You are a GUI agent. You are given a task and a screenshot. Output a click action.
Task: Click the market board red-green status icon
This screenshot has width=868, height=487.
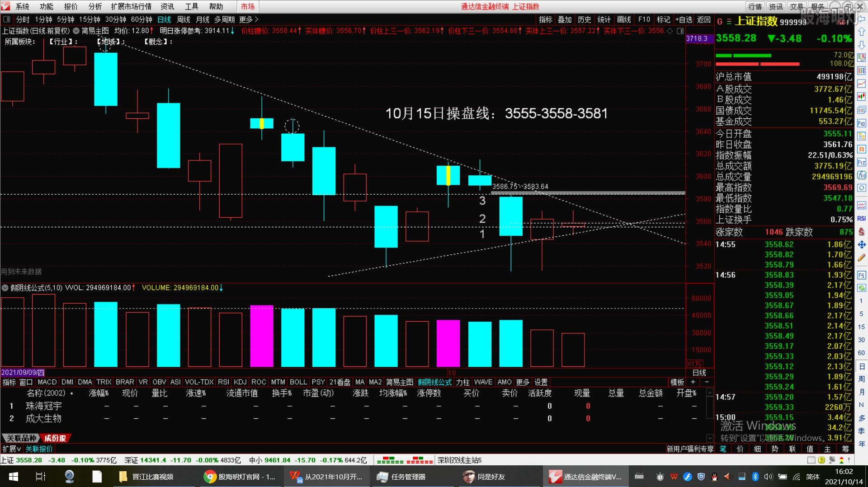coord(405,460)
